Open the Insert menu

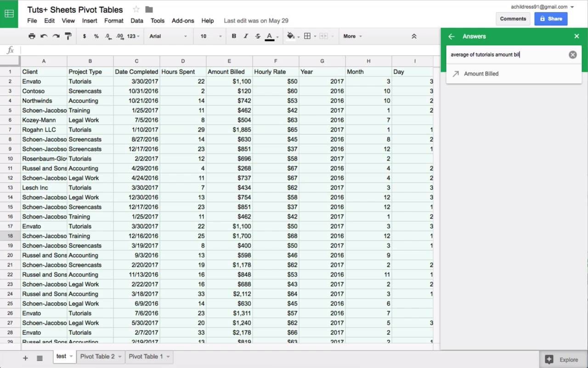[90, 21]
